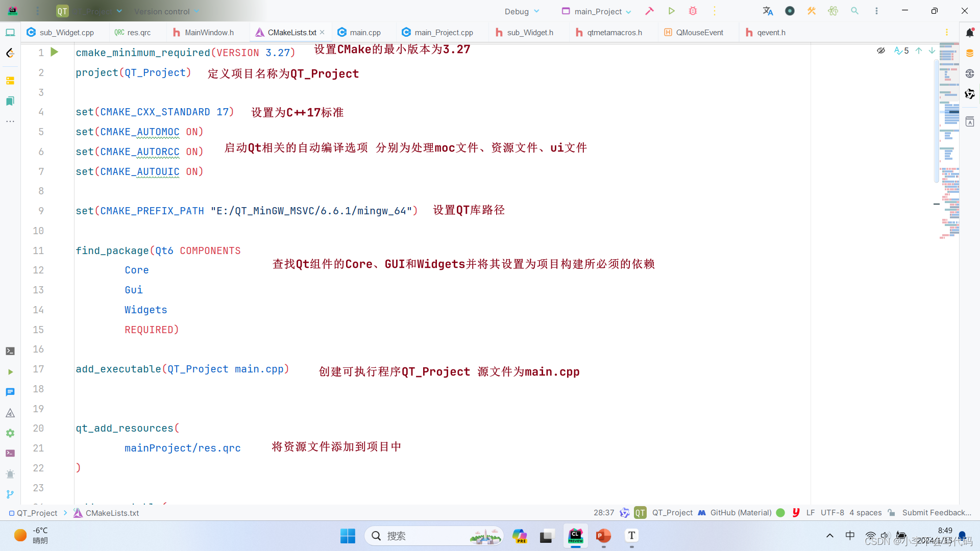
Task: Open the editor tabs overflow menu
Action: click(x=947, y=32)
